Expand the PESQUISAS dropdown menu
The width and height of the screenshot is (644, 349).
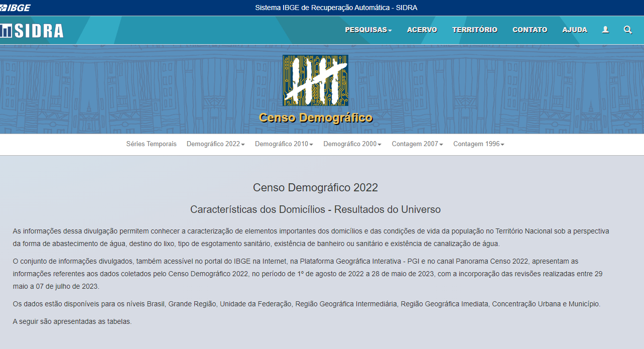(368, 30)
